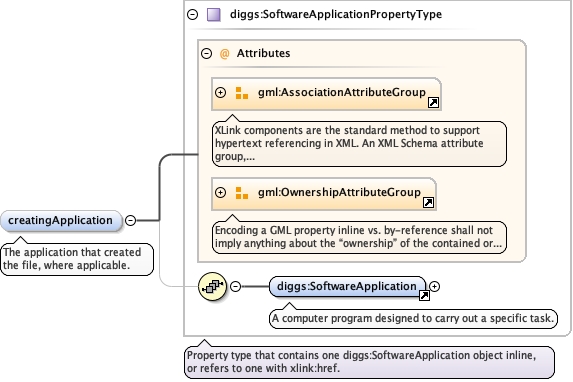Click the orange @ Attributes icon
The width and height of the screenshot is (573, 382).
point(224,54)
